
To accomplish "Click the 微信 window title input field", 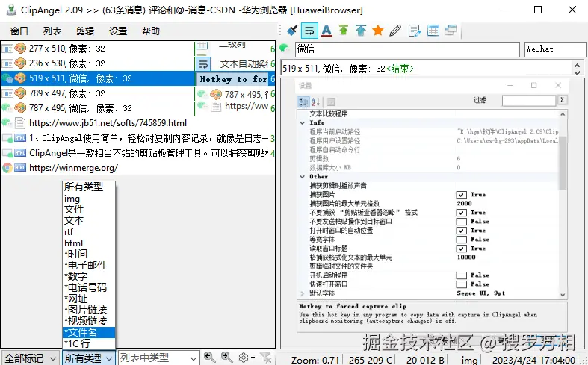I will pos(407,49).
